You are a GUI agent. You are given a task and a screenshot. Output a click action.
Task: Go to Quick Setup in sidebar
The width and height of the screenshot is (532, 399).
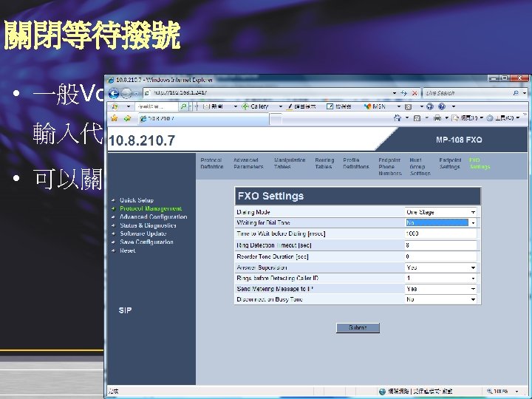click(x=137, y=200)
